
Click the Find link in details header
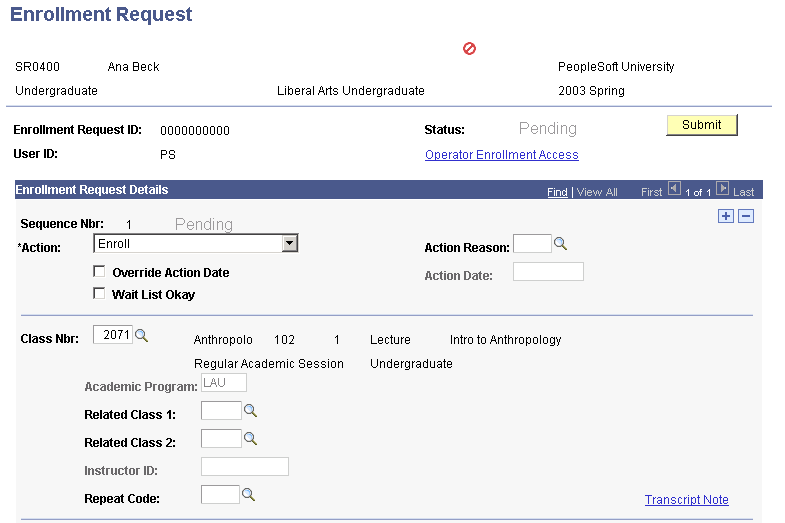pyautogui.click(x=557, y=192)
